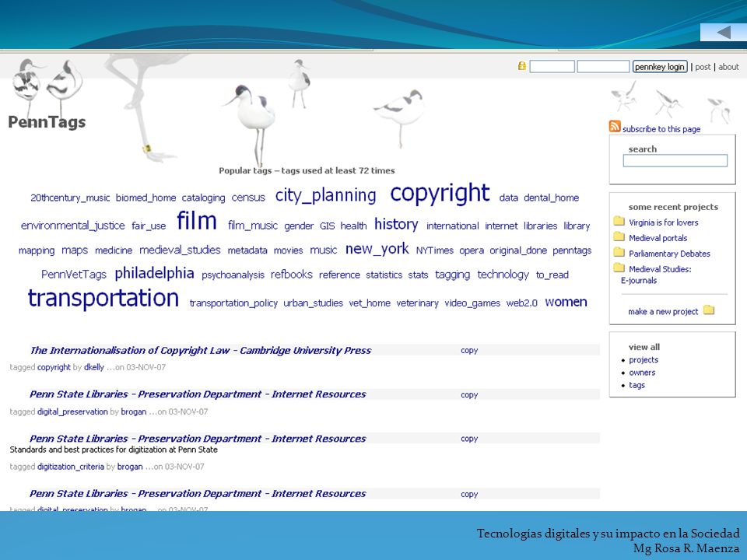Viewport: 747px width, 560px height.
Task: Open Parliamentary Debates project link
Action: 669,254
